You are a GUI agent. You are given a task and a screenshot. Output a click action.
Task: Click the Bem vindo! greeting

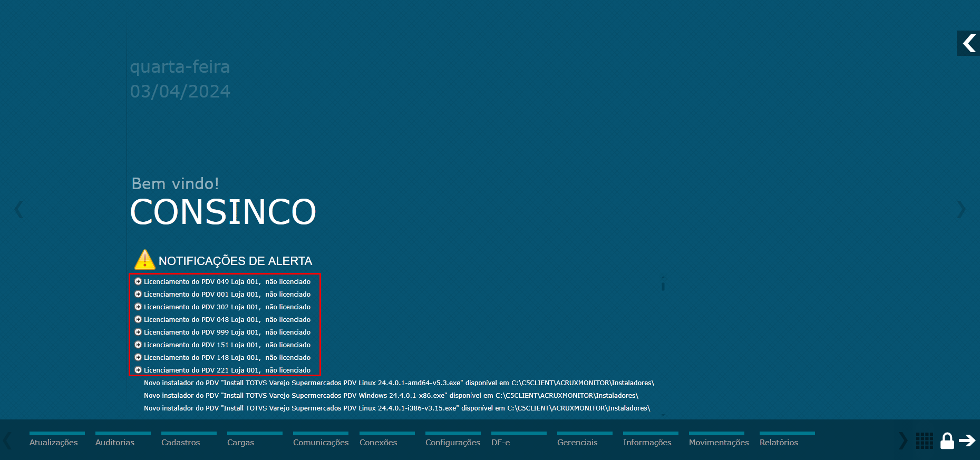(x=175, y=183)
